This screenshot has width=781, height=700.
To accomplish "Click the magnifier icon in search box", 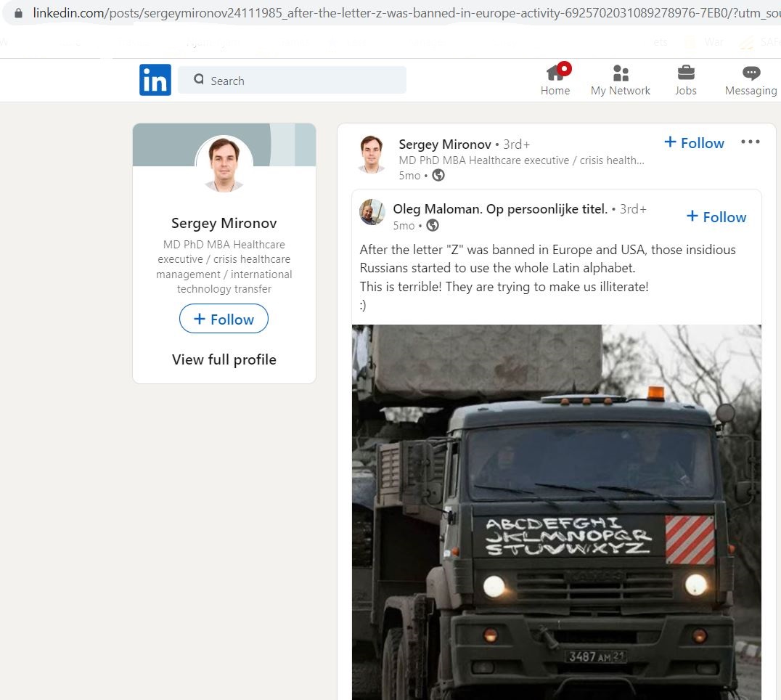I will (x=199, y=79).
